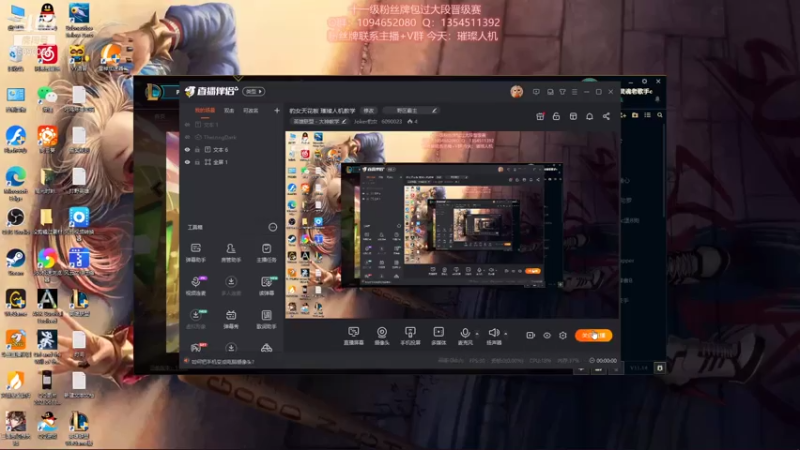Viewport: 800px width, 450px height.
Task: Click League client settings gear at top
Action: (644, 81)
